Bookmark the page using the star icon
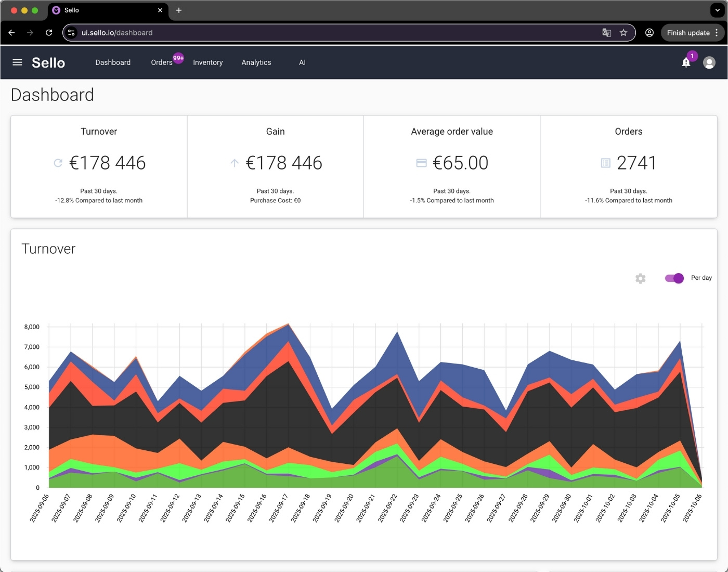Screen dimensions: 728x572 [x=623, y=32]
